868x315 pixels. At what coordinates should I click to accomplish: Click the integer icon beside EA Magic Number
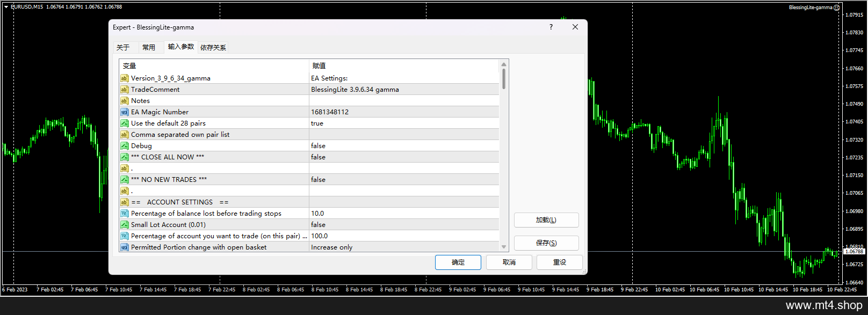point(124,112)
